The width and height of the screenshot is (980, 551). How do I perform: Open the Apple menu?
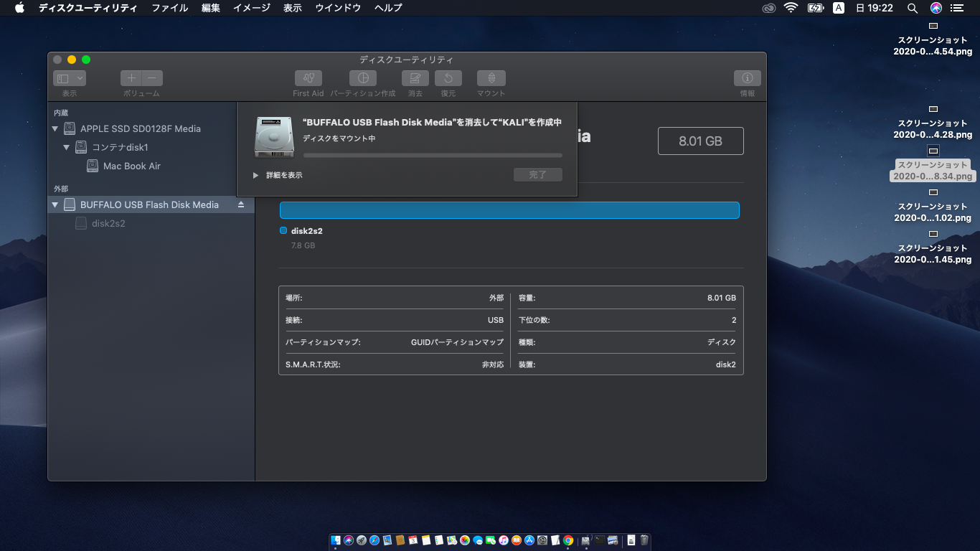click(19, 8)
